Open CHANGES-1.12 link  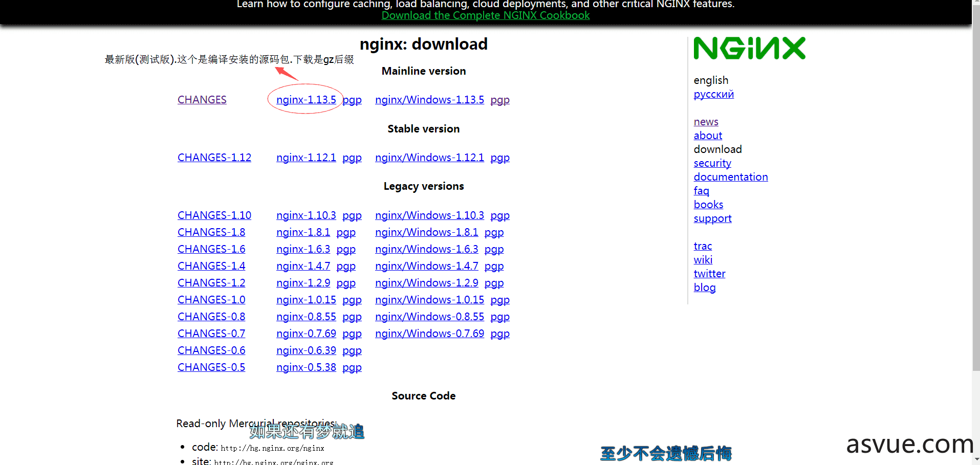pyautogui.click(x=214, y=158)
